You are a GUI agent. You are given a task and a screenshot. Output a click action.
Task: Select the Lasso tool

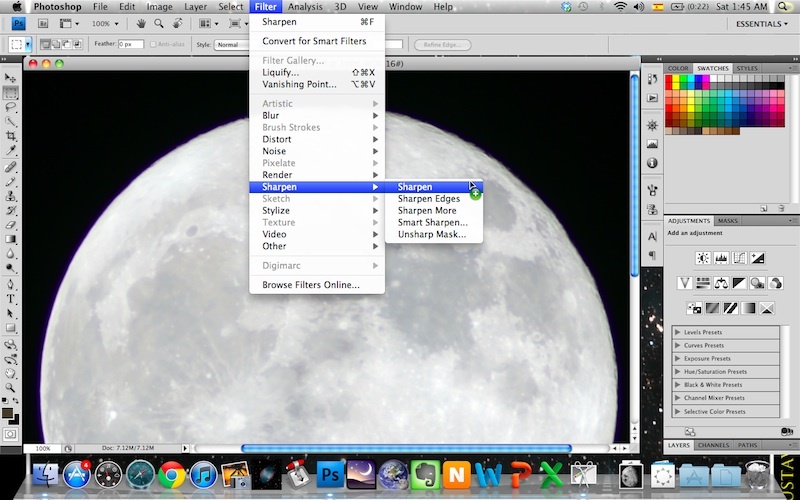(x=11, y=106)
